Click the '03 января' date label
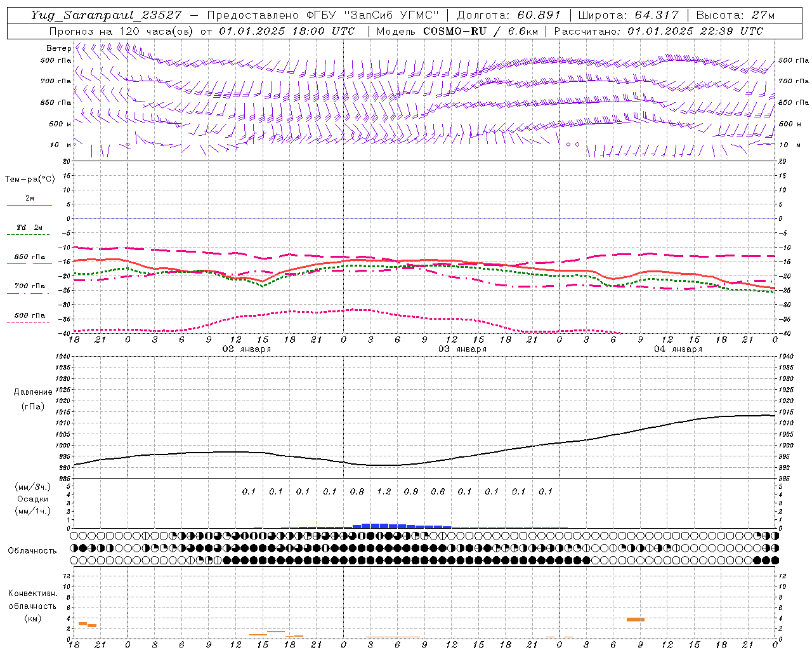Image resolution: width=812 pixels, height=650 pixels. (462, 349)
